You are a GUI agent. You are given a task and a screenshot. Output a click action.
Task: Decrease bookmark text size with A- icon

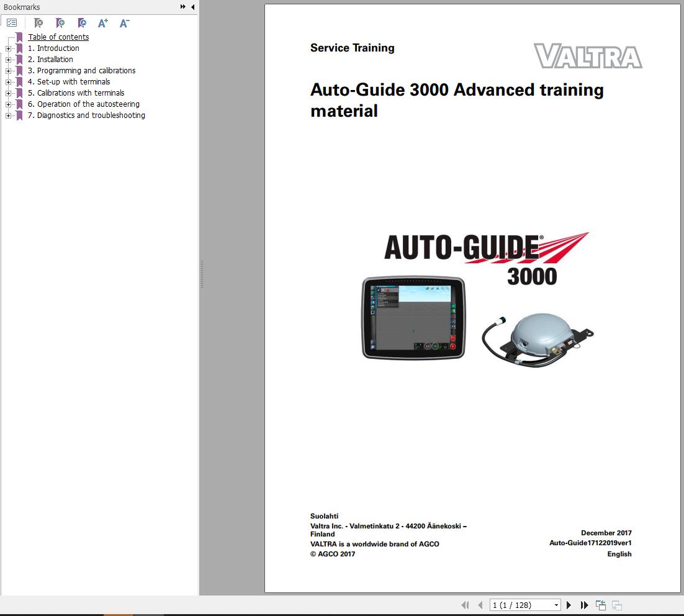pyautogui.click(x=124, y=23)
